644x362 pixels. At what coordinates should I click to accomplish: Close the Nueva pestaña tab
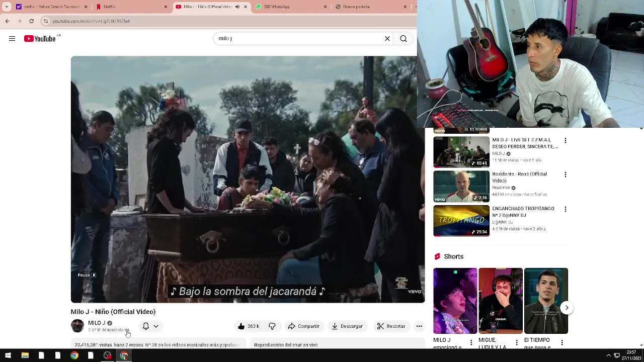tap(405, 7)
